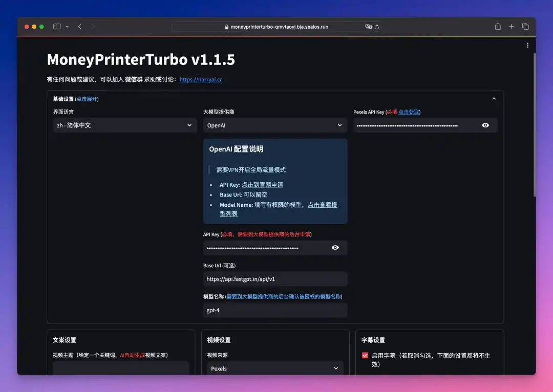553x392 pixels.
Task: Click the 需要VPN开启全局流量模式 note
Action: [x=251, y=170]
